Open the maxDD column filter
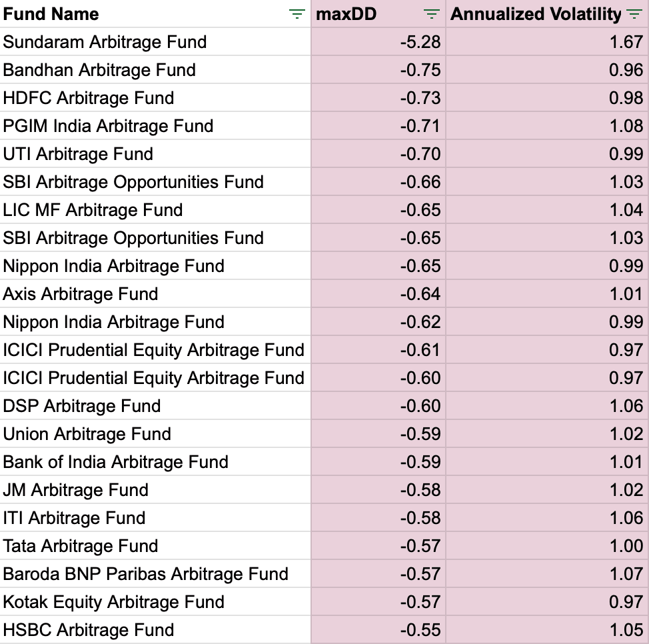The width and height of the screenshot is (649, 644). pyautogui.click(x=432, y=14)
